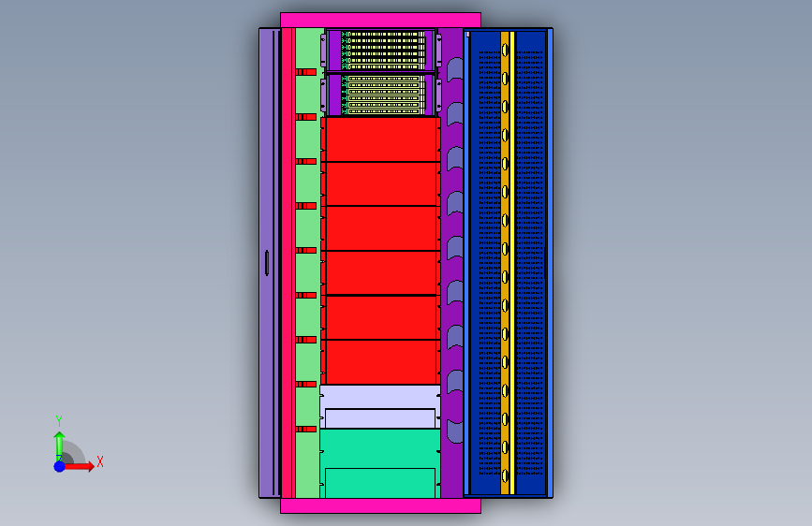812x526 pixels.
Task: Select the bottommost red blank panel
Action: 380,362
